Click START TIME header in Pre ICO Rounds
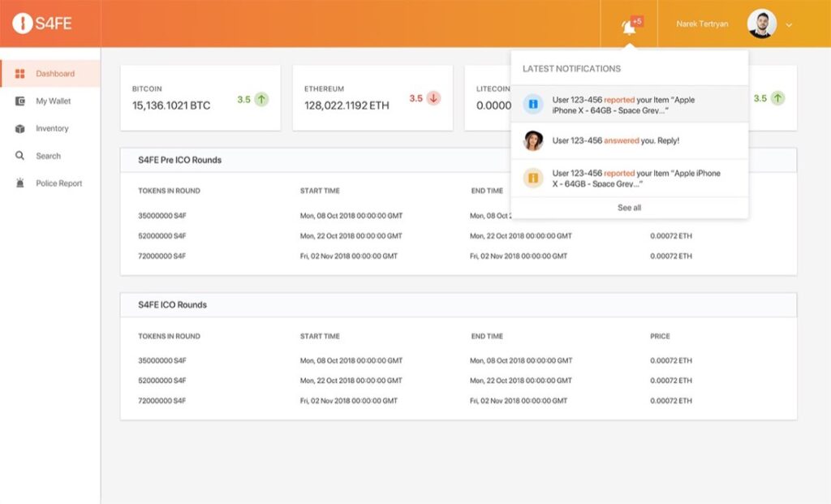Viewport: 831px width, 504px height. click(320, 191)
